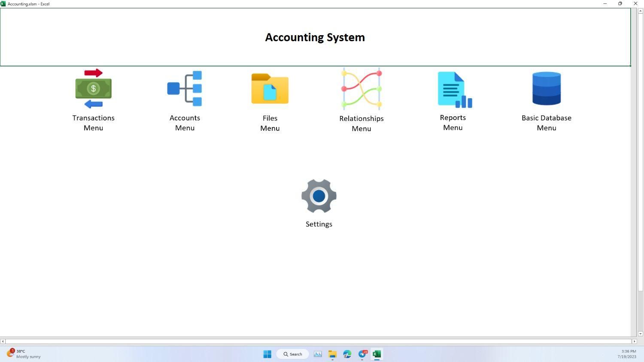The width and height of the screenshot is (644, 362).
Task: Open Microsoft Edge from the taskbar
Action: click(347, 354)
